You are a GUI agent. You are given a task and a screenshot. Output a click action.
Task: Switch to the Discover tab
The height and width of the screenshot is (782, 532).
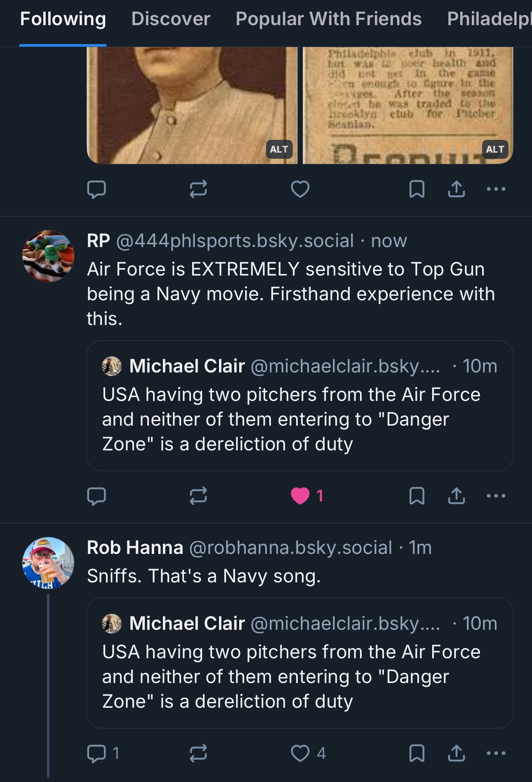(x=170, y=19)
